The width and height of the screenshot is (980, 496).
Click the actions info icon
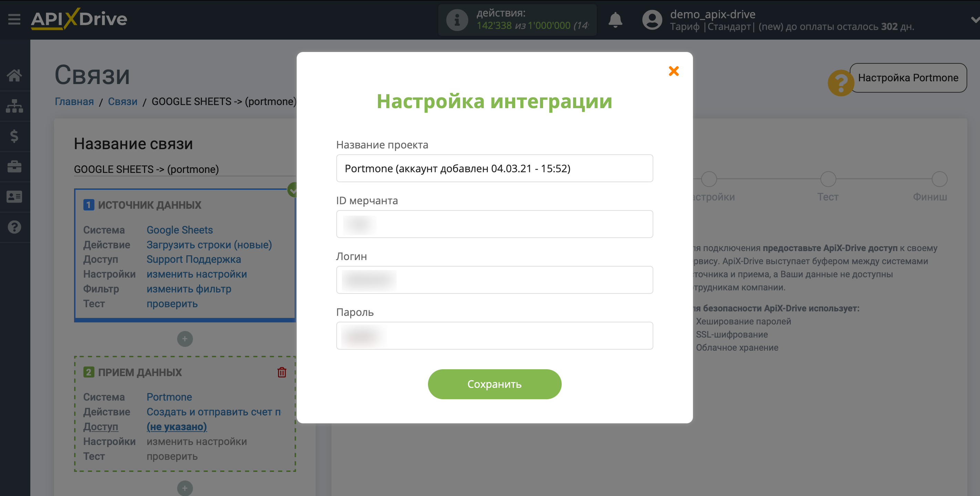pos(457,20)
